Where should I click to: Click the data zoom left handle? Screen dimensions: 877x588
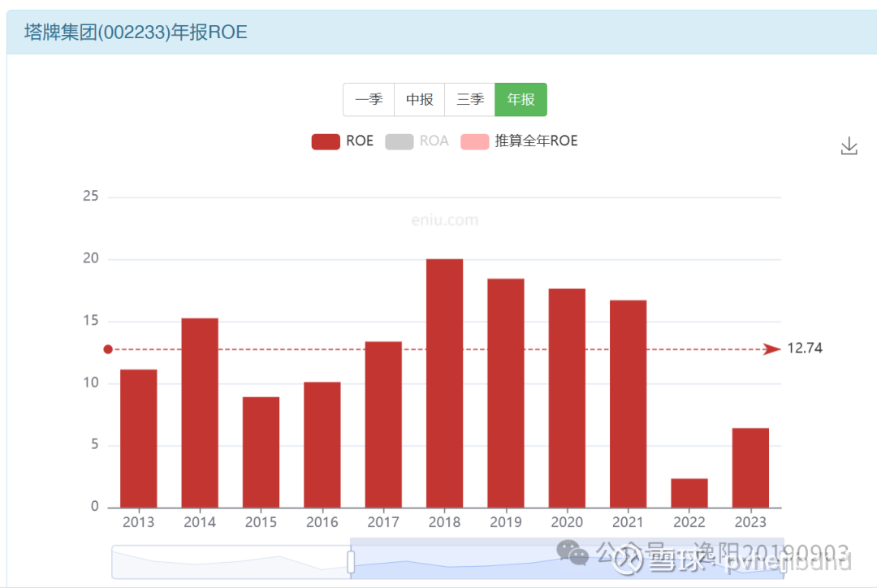351,562
